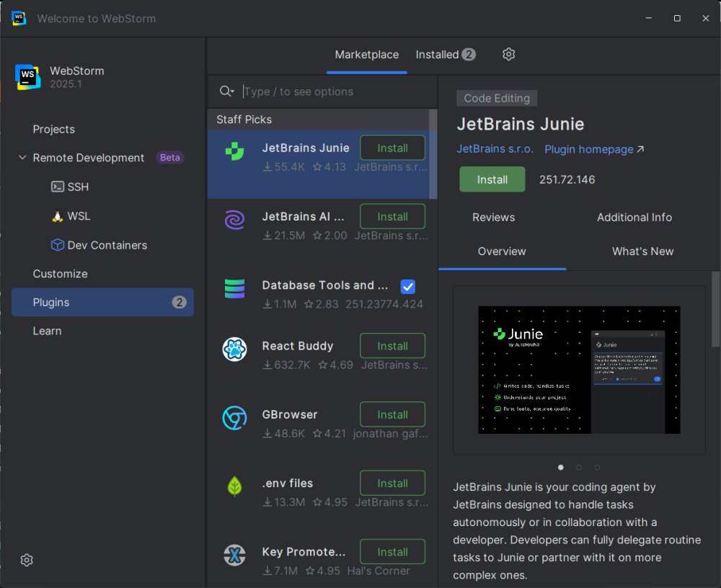The width and height of the screenshot is (721, 588).
Task: Open Customize in the sidebar
Action: point(61,274)
